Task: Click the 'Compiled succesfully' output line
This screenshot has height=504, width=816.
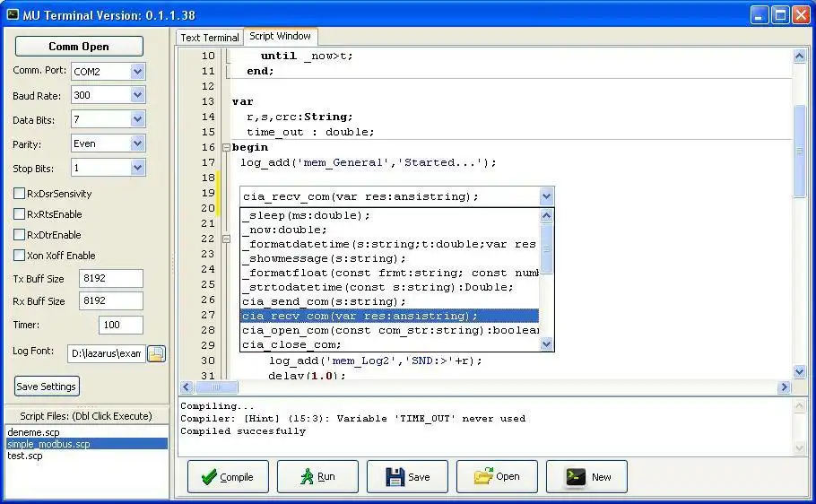Action: pyautogui.click(x=243, y=431)
